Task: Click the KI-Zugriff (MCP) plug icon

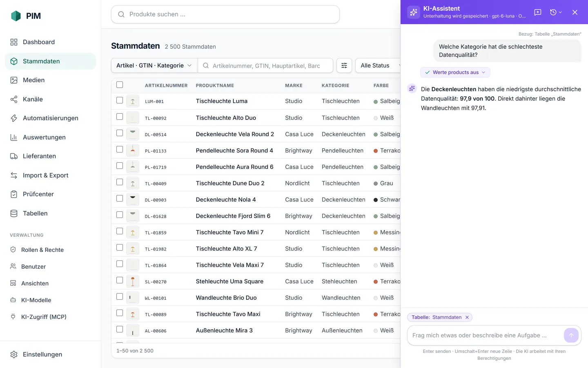Action: [13, 317]
